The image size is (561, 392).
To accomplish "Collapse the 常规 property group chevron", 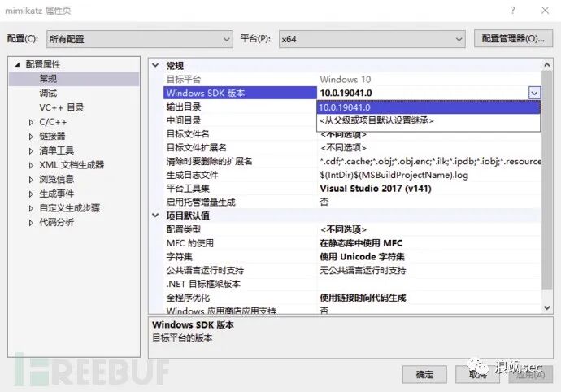I will (155, 65).
